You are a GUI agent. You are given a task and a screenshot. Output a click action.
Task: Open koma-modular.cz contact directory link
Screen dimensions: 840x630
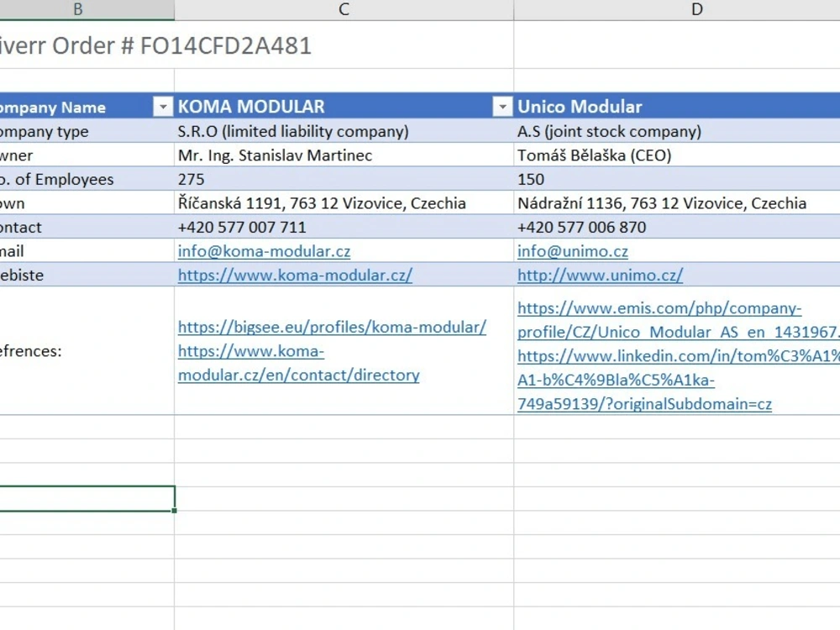(299, 363)
